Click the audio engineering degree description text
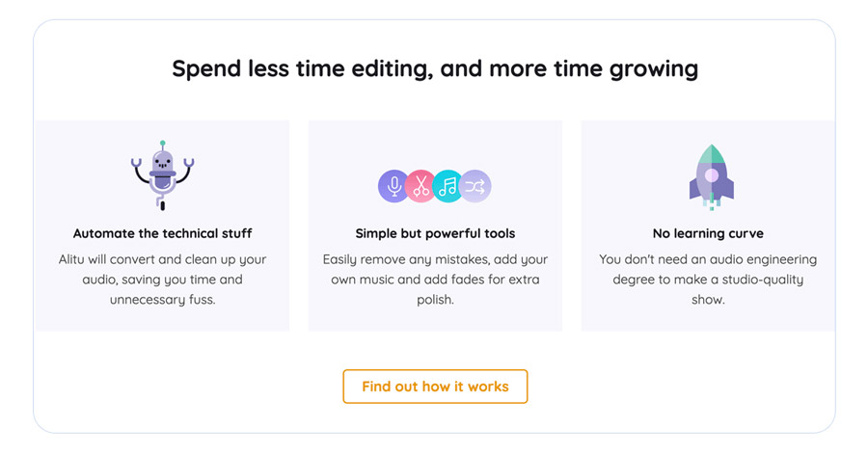This screenshot has width=868, height=454. pos(708,280)
